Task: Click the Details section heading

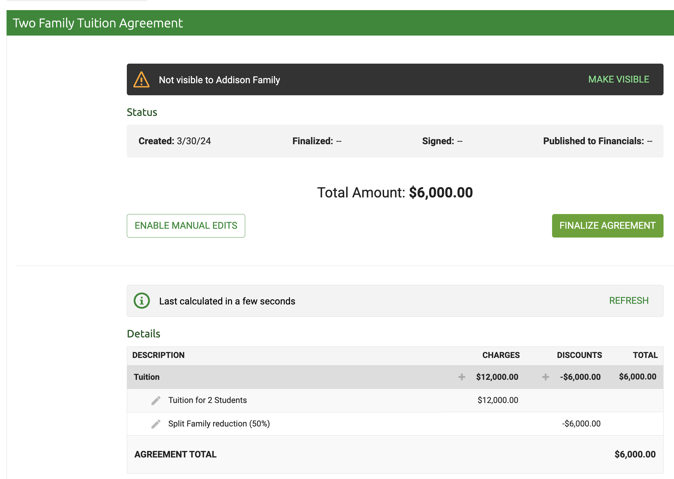Action: [x=144, y=334]
